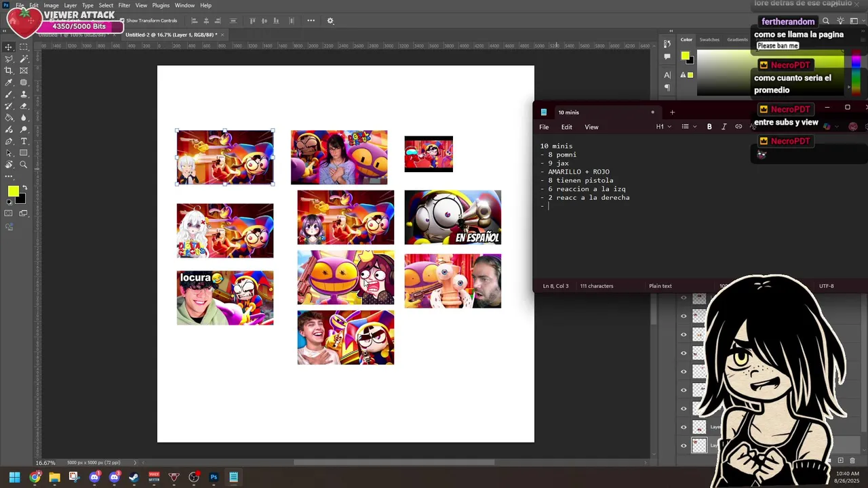Expand the status bar info arrow

(x=134, y=463)
